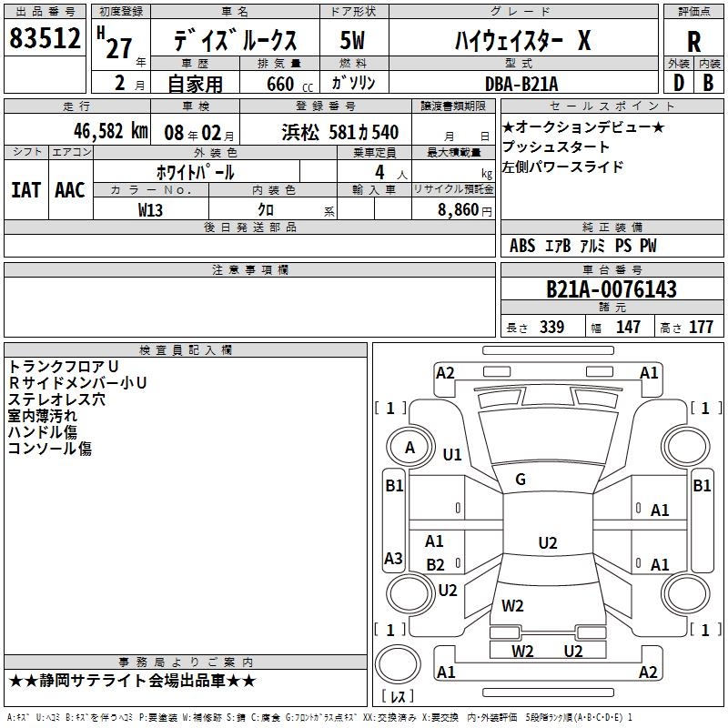This screenshot has width=728, height=728.
Task: Select the interior grade B cell
Action: tap(708, 82)
